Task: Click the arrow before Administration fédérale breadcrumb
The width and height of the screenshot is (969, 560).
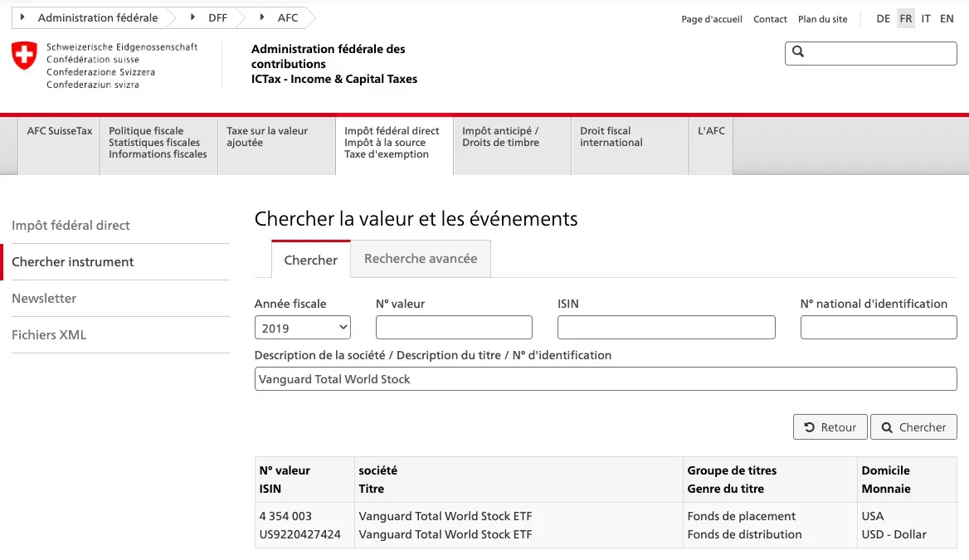Action: 22,17
